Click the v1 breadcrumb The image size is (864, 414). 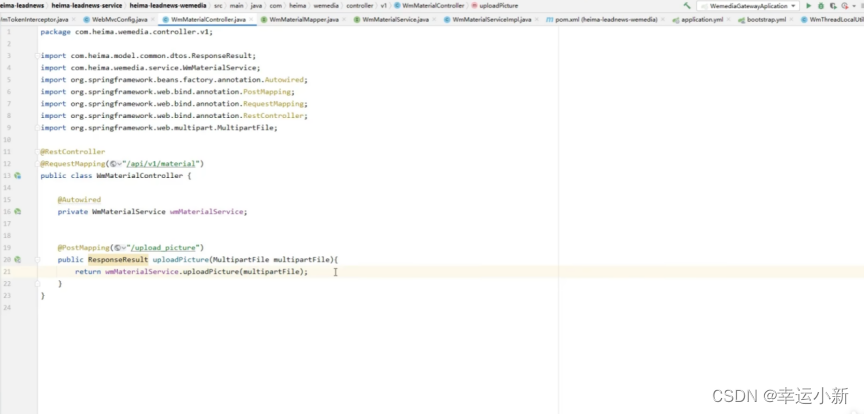click(x=383, y=6)
